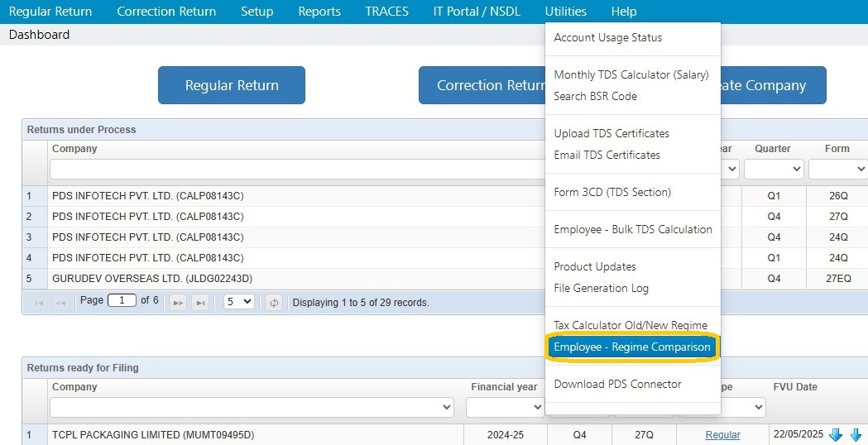
Task: Open Company filter dropdown in Returns ready
Action: pyautogui.click(x=252, y=407)
